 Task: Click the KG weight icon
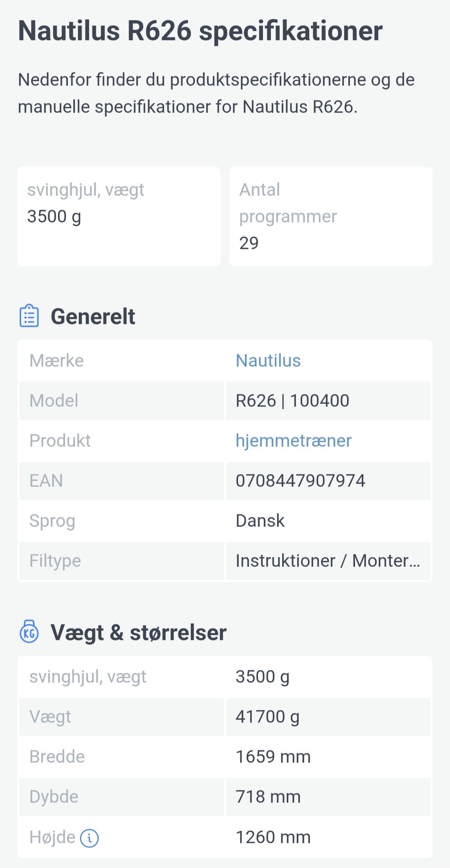tap(29, 632)
